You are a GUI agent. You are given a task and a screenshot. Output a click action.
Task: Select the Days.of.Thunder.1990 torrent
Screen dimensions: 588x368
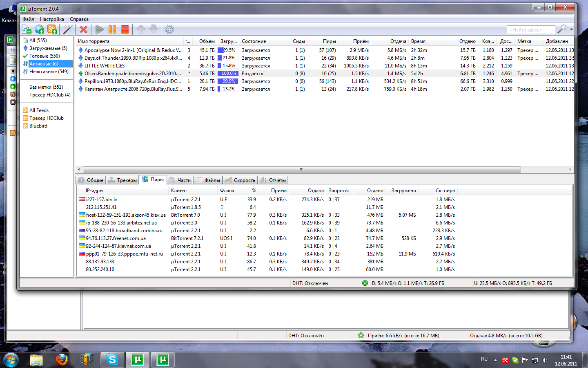325,58
